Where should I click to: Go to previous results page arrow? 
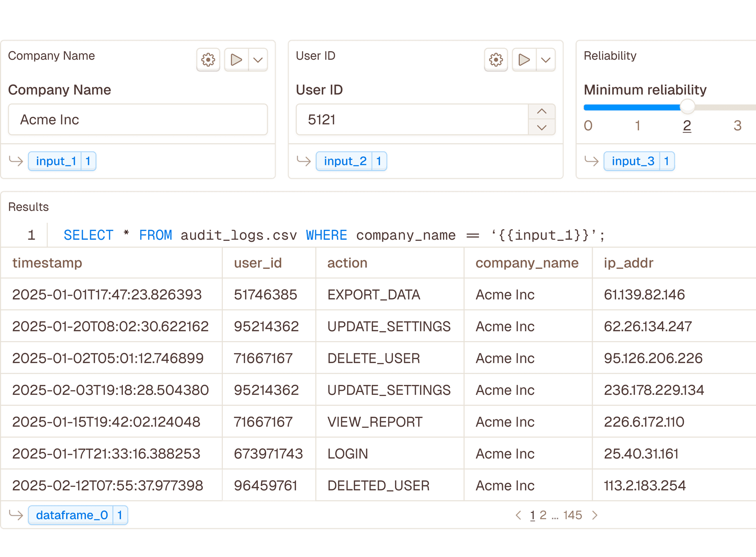click(x=518, y=515)
